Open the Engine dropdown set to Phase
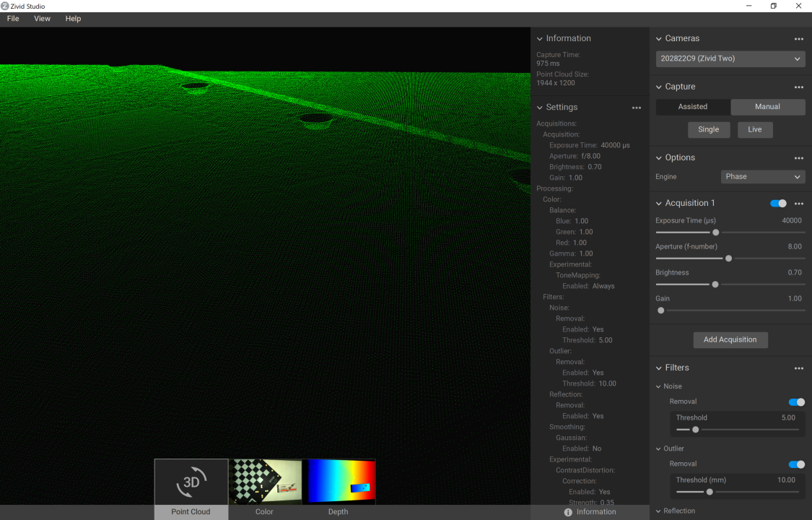812x520 pixels. pos(762,177)
